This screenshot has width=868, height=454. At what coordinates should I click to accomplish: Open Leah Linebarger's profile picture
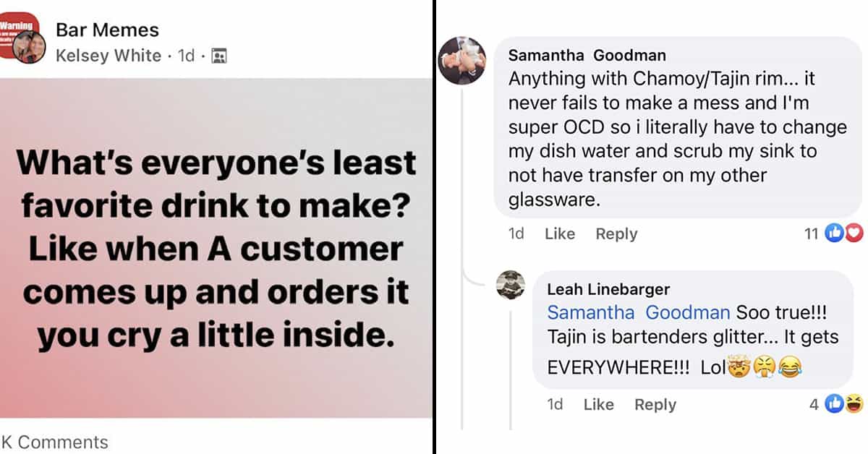pos(510,284)
